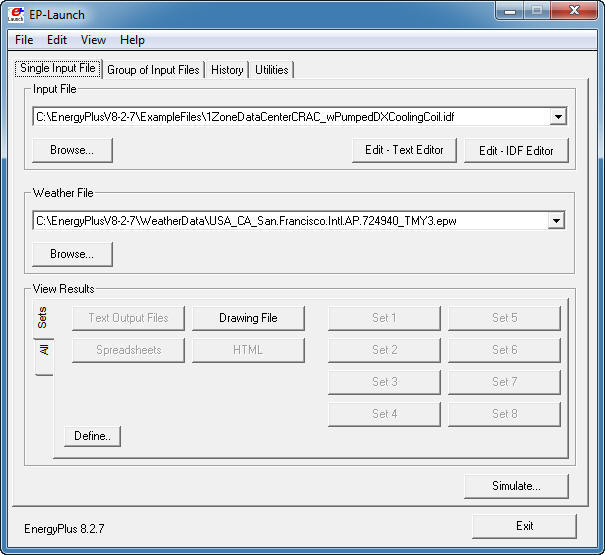The height and width of the screenshot is (555, 605).
Task: Minimize the EP-Launch window
Action: click(510, 11)
